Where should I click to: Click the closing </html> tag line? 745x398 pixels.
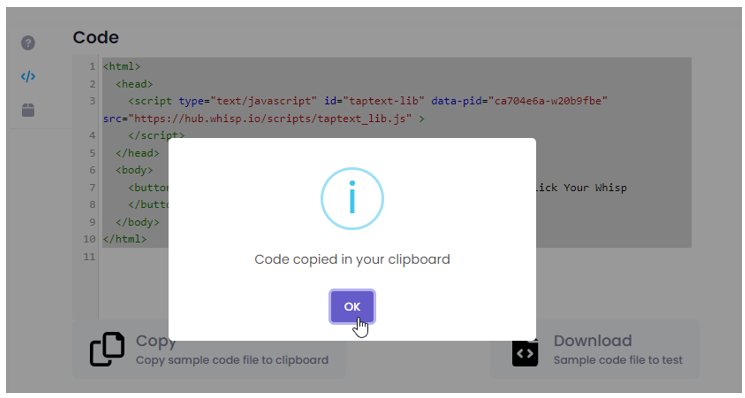tap(124, 239)
